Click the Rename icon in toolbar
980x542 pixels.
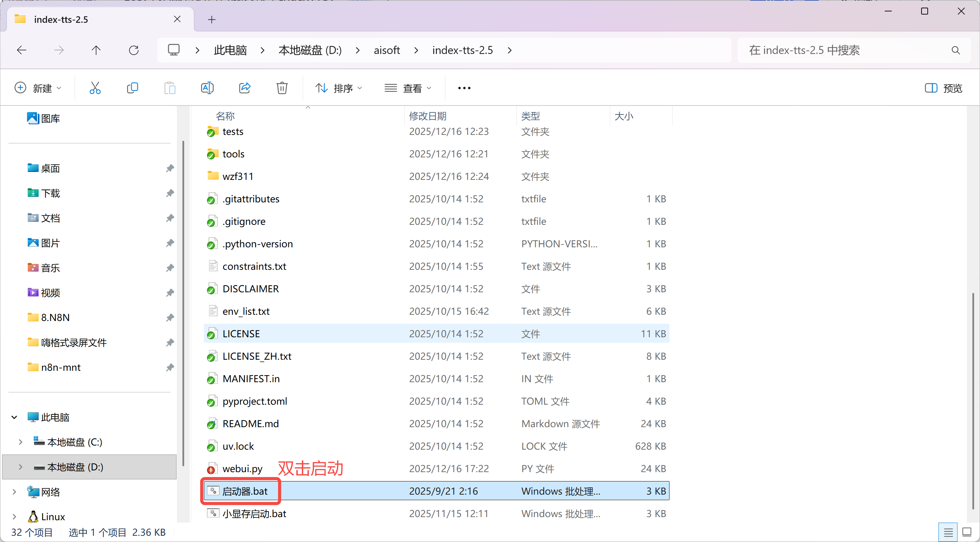pyautogui.click(x=207, y=88)
